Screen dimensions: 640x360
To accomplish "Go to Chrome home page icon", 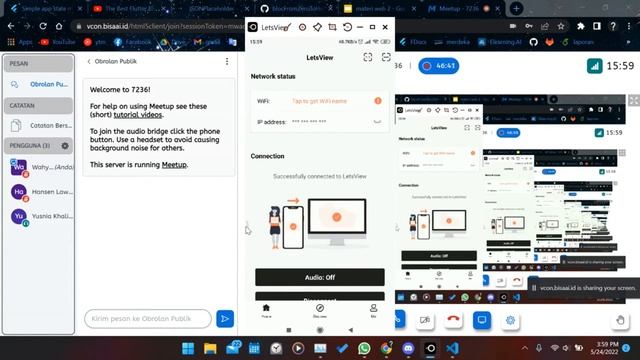I will point(59,26).
